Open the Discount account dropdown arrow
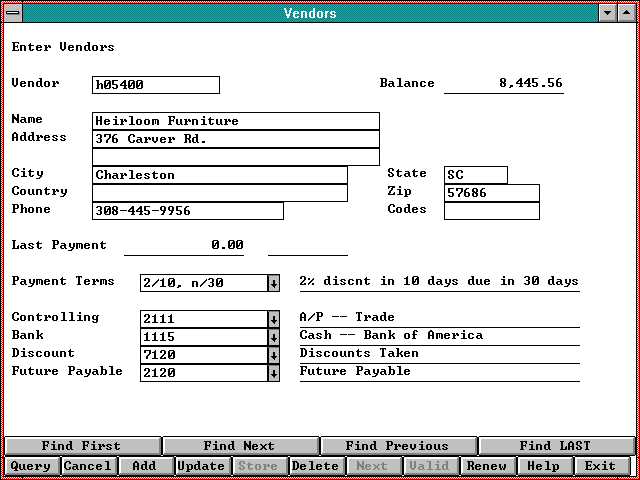 click(x=273, y=355)
